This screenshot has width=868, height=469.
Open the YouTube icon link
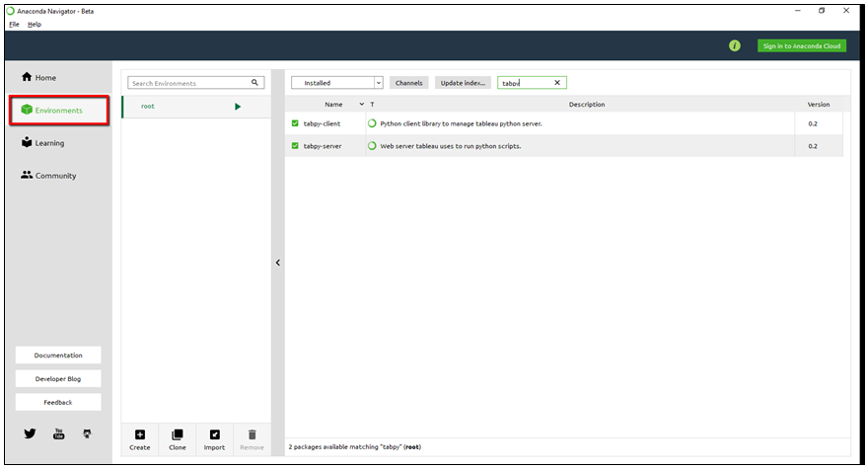point(58,433)
